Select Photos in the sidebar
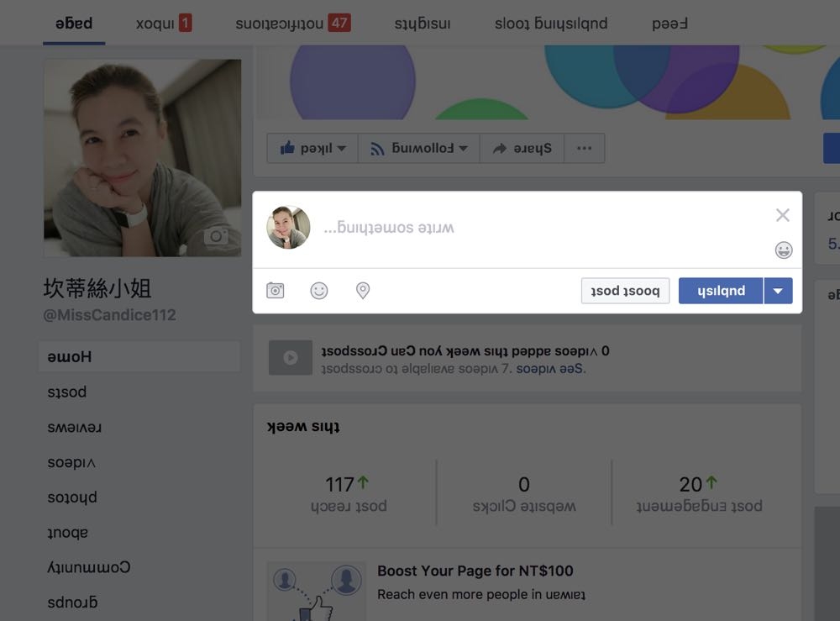This screenshot has width=840, height=621. click(72, 497)
